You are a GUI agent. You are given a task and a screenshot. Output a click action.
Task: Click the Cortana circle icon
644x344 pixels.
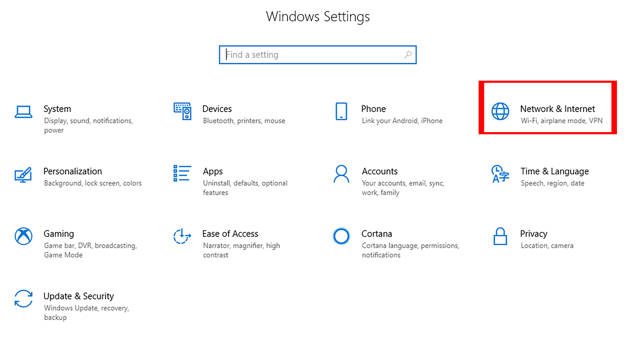click(341, 236)
